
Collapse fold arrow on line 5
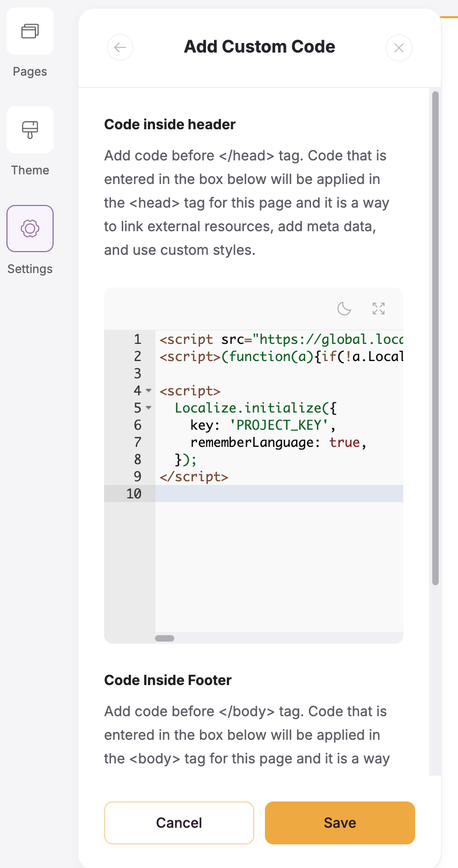coord(149,408)
